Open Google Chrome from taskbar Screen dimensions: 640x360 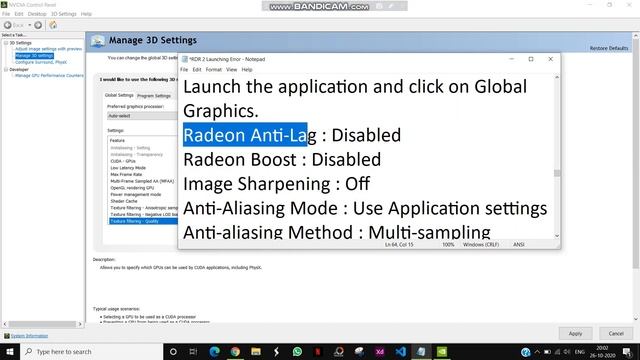pyautogui.click(x=235, y=351)
